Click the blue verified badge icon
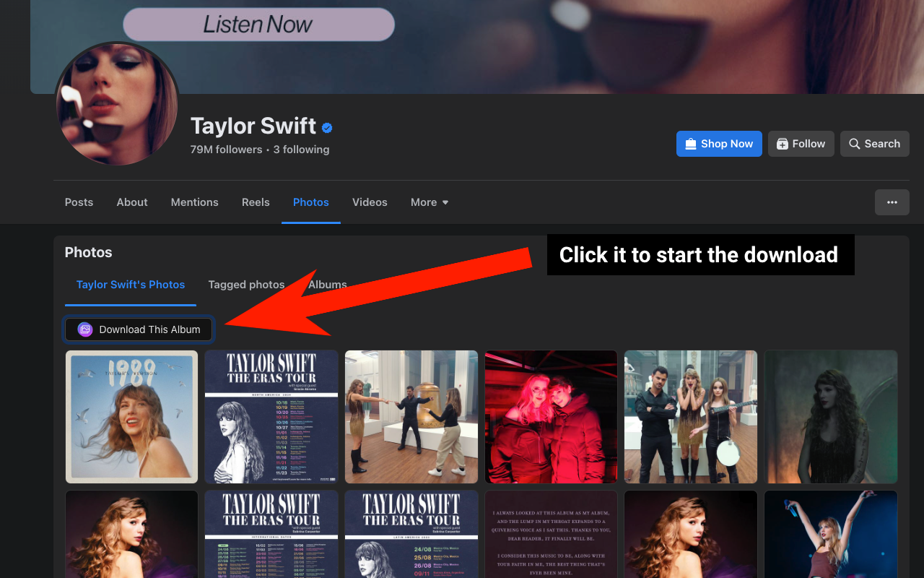This screenshot has width=924, height=578. pyautogui.click(x=327, y=128)
